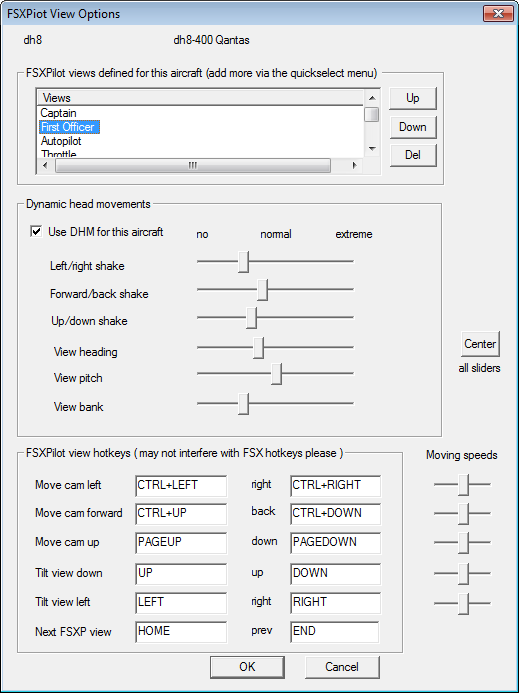
Task: Click the Del button
Action: click(412, 155)
